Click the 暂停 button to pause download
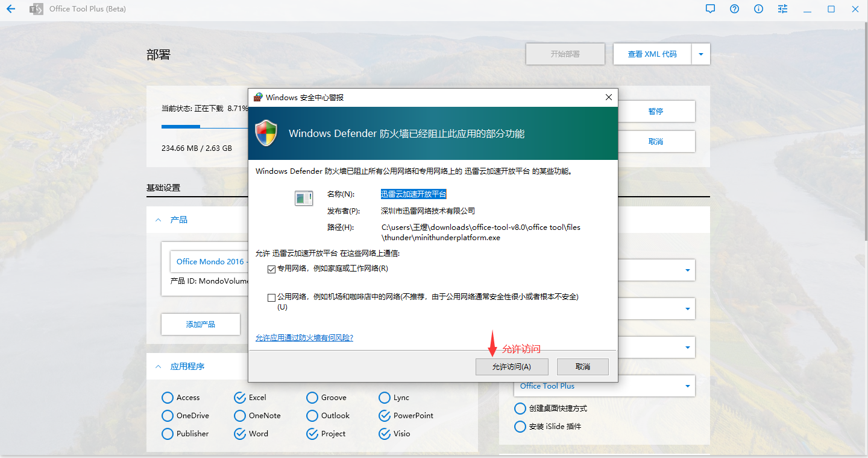This screenshot has height=458, width=868. 656,111
